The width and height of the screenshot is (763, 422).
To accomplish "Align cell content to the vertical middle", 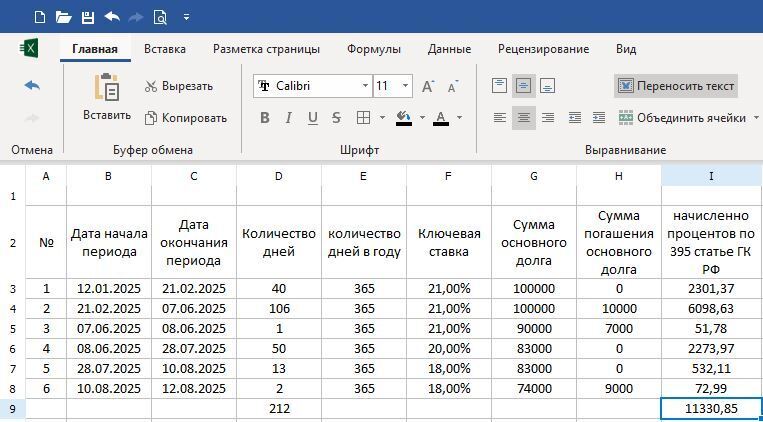I will point(524,86).
